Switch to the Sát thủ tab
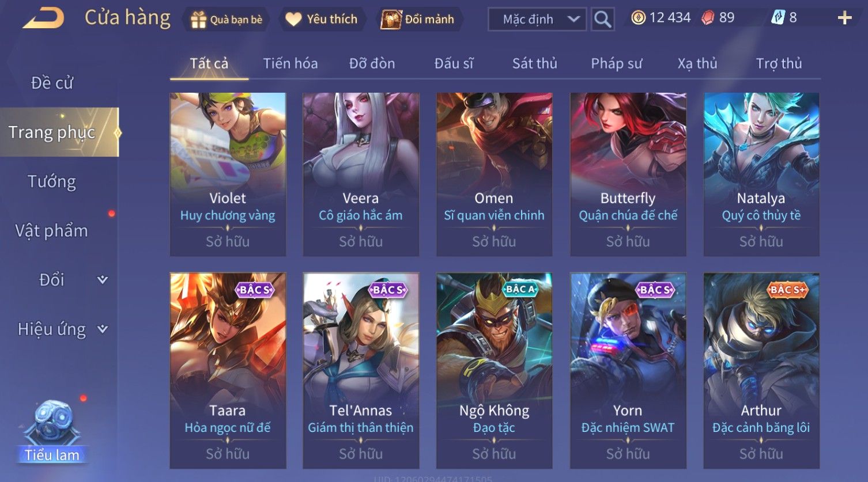 pyautogui.click(x=534, y=63)
